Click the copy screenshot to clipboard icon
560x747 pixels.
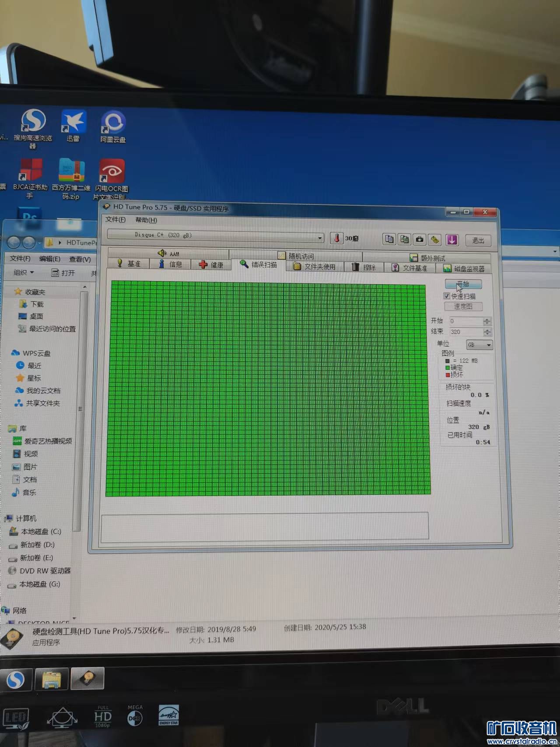pos(405,239)
